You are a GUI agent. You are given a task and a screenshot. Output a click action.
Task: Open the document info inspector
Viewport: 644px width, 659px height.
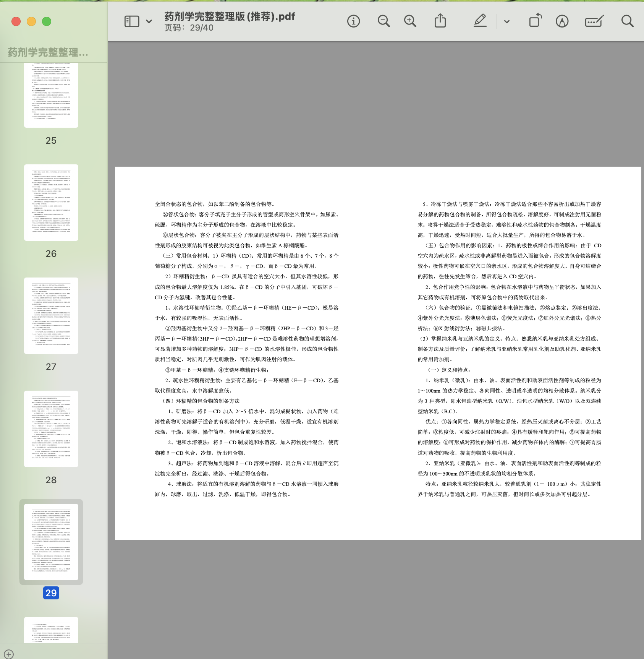click(353, 21)
